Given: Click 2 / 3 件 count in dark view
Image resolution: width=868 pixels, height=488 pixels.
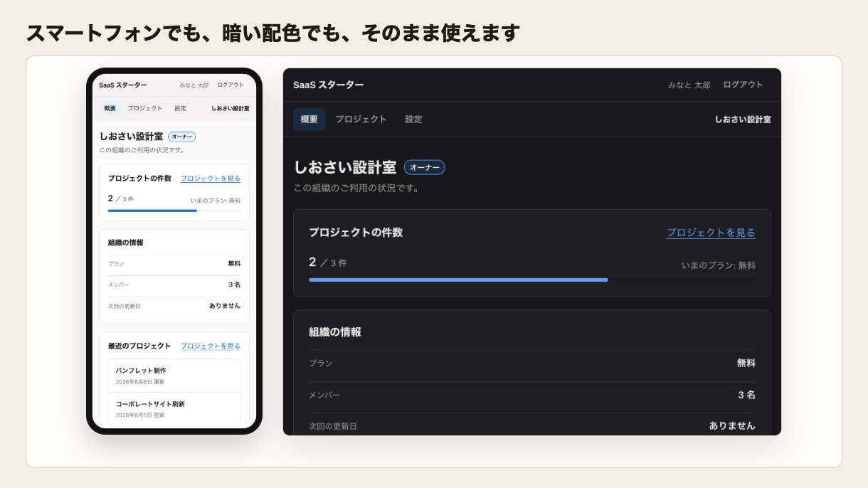Looking at the screenshot, I should point(328,262).
